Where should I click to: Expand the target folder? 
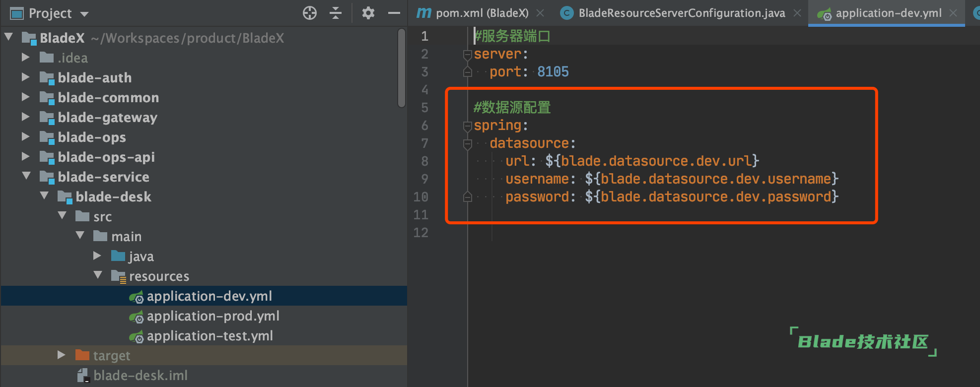pyautogui.click(x=62, y=355)
